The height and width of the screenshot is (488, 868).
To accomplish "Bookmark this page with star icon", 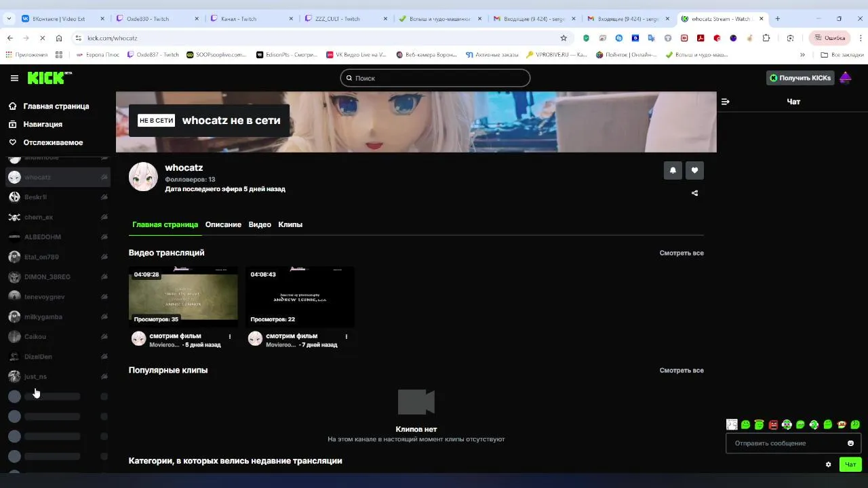I will 563,39.
